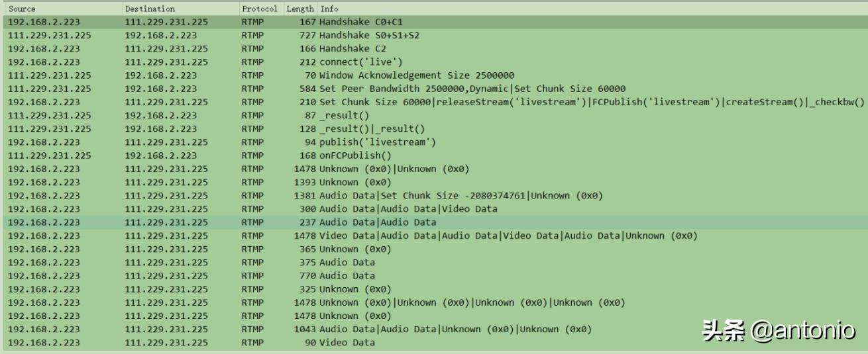868x354 pixels.
Task: Select the single _result() packet of length 87
Action: [x=339, y=115]
